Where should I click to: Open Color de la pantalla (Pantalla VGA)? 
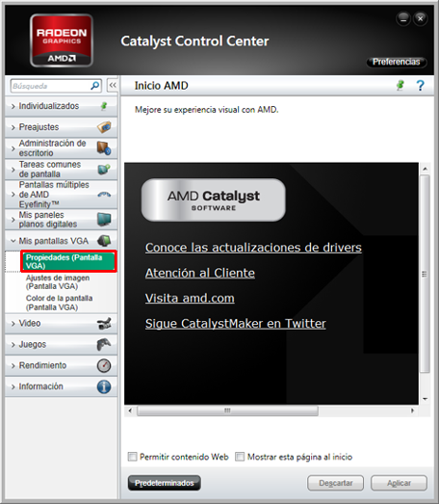(59, 303)
